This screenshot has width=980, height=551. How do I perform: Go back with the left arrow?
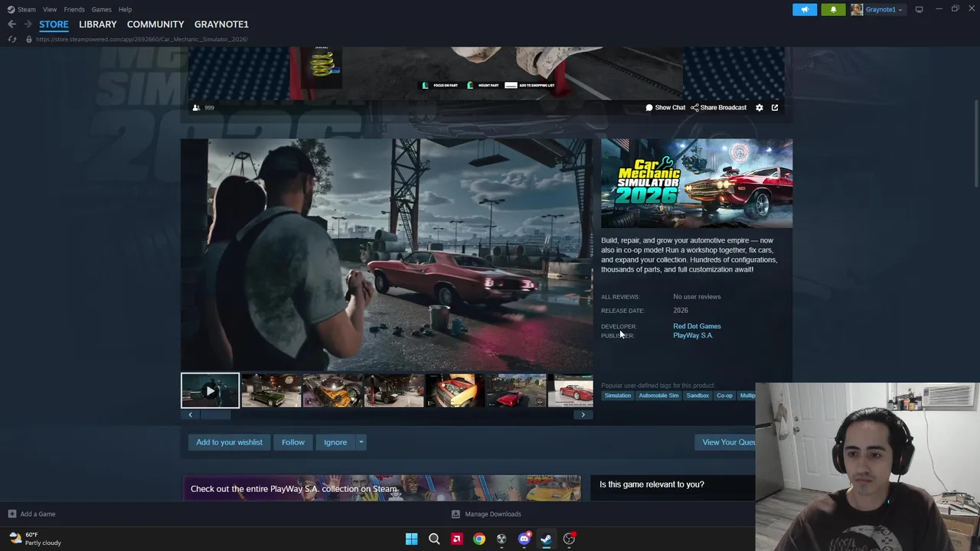tap(11, 24)
